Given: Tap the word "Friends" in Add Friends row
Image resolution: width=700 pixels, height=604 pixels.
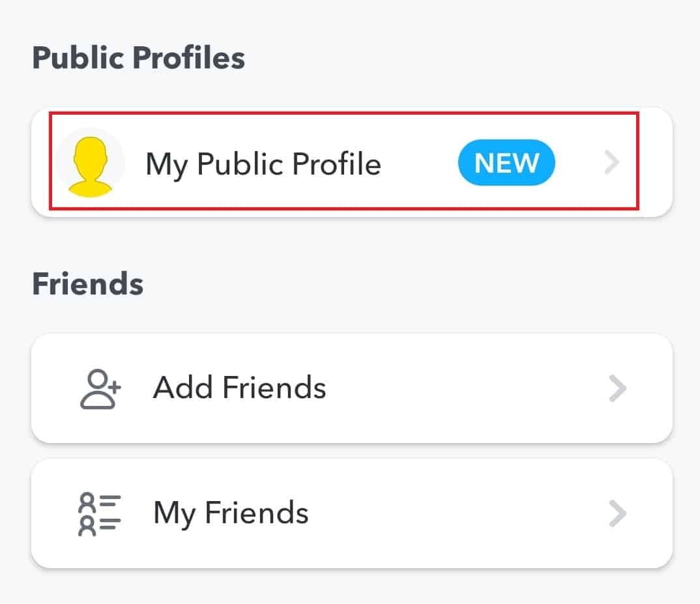Looking at the screenshot, I should pyautogui.click(x=274, y=388).
